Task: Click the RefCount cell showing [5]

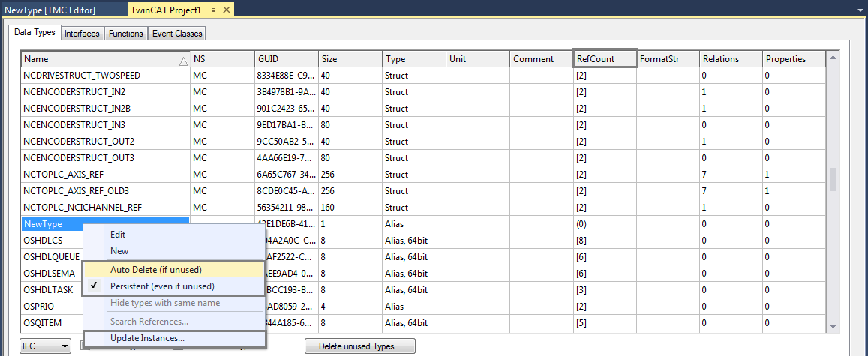Action: click(x=605, y=323)
